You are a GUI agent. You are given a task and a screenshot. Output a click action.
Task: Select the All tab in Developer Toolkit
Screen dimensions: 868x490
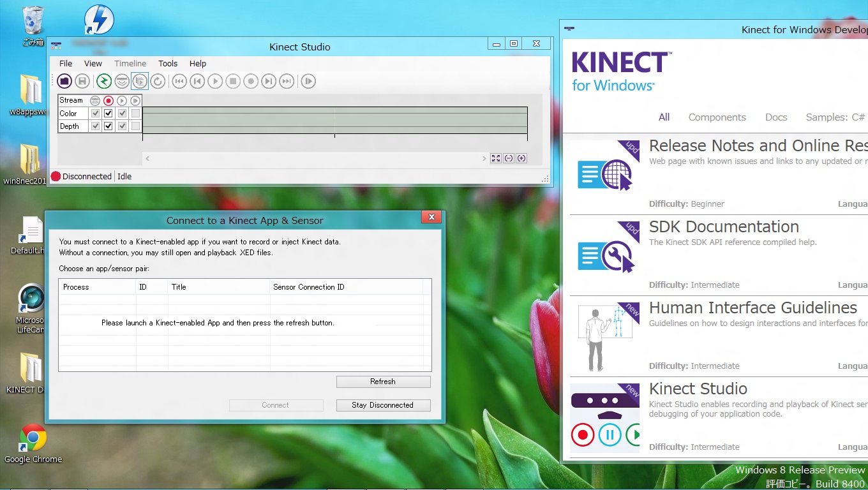tap(664, 117)
